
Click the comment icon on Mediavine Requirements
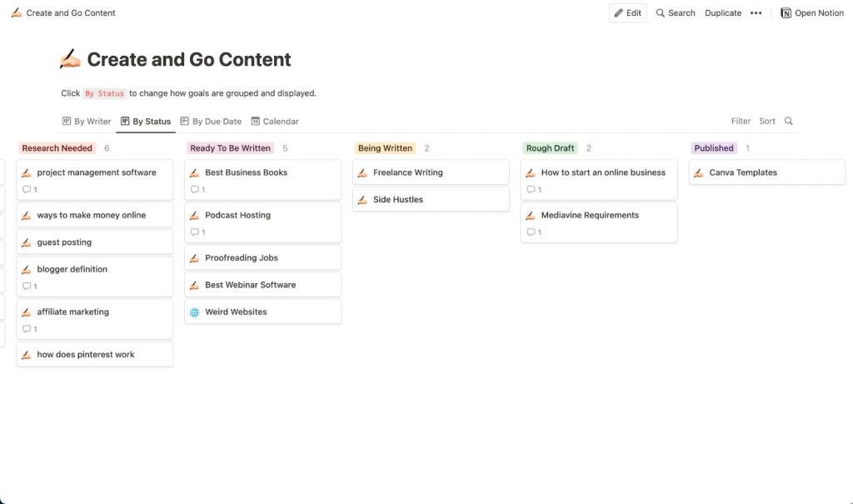coord(531,232)
